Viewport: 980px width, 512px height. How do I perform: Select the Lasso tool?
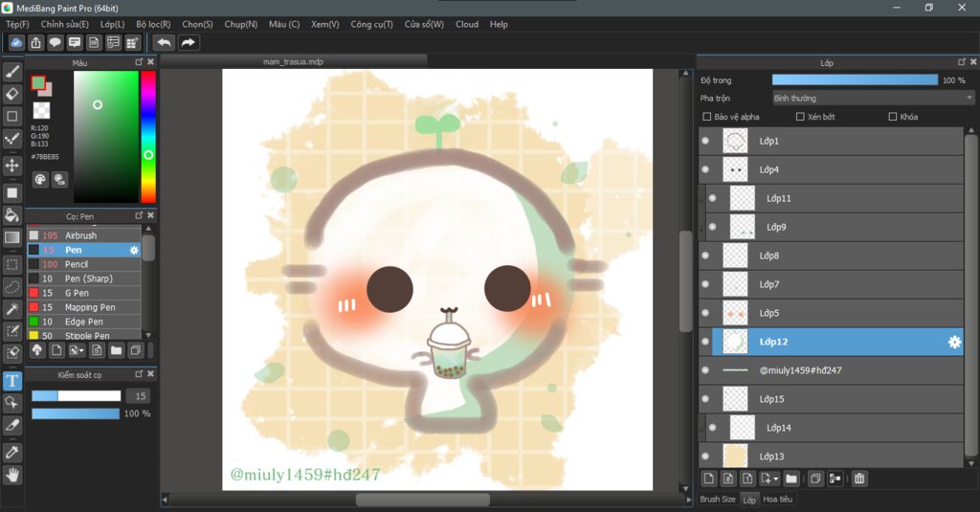point(11,287)
